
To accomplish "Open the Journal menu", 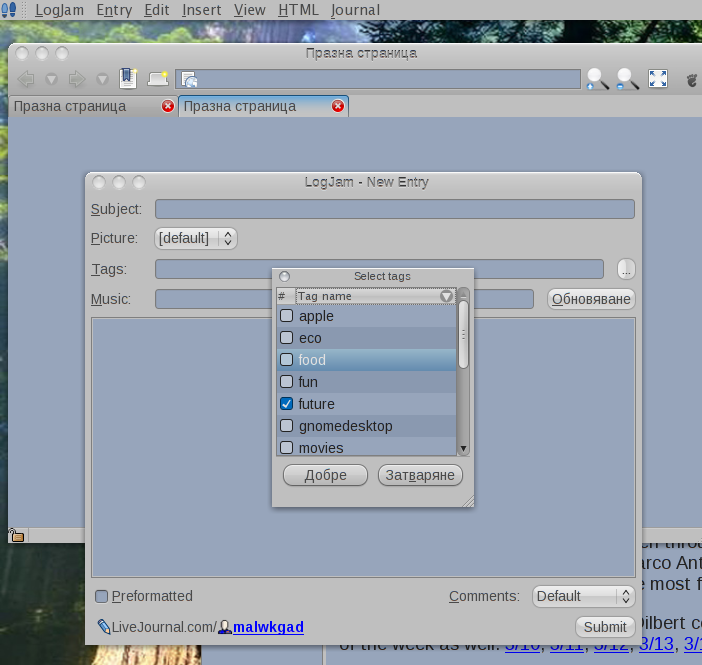I will coord(355,10).
